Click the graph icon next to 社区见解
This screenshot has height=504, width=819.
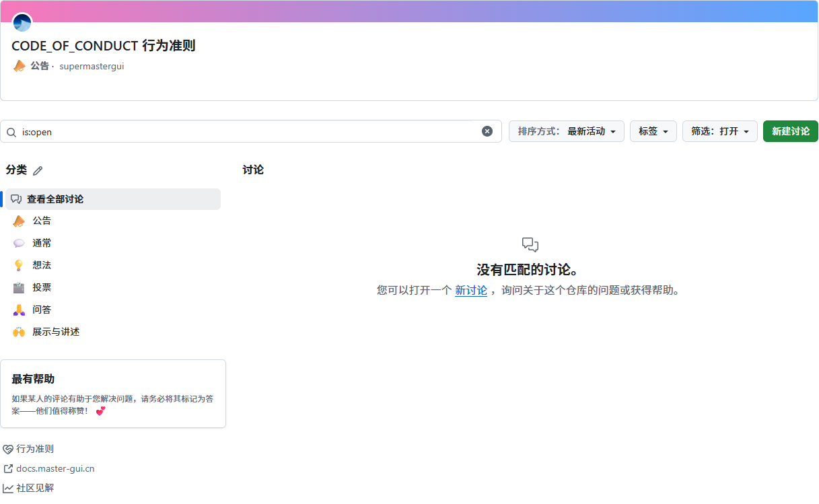pos(8,488)
